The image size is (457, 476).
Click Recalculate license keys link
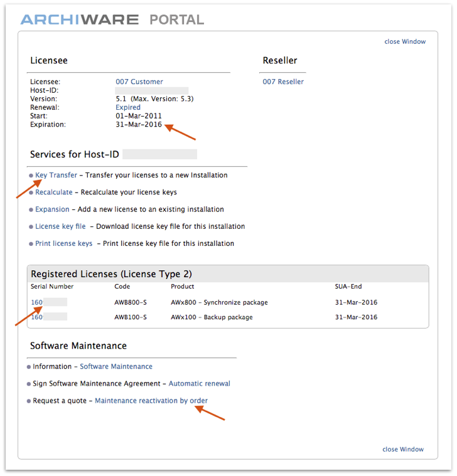click(54, 192)
